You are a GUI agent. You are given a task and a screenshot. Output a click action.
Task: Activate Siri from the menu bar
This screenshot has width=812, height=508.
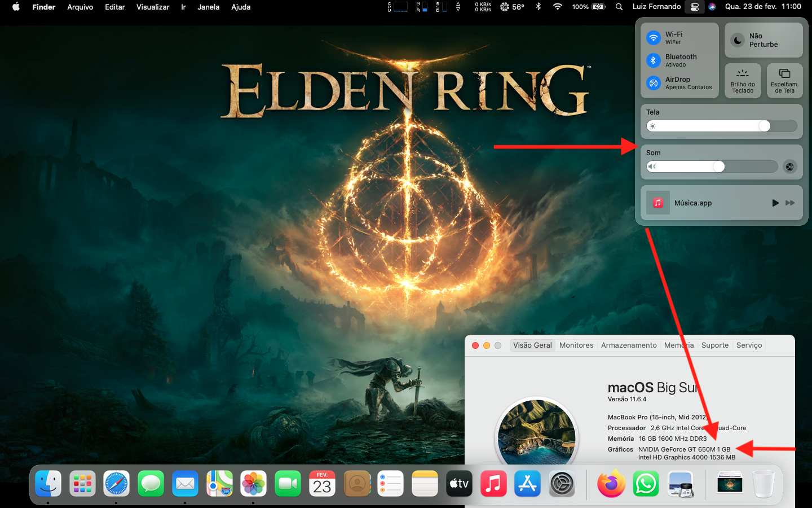[712, 7]
